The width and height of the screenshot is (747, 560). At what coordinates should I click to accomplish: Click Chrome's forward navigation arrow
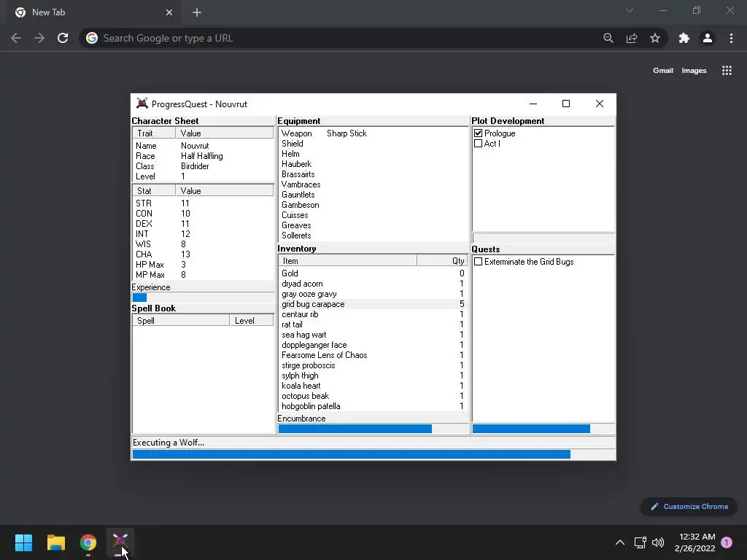(39, 38)
